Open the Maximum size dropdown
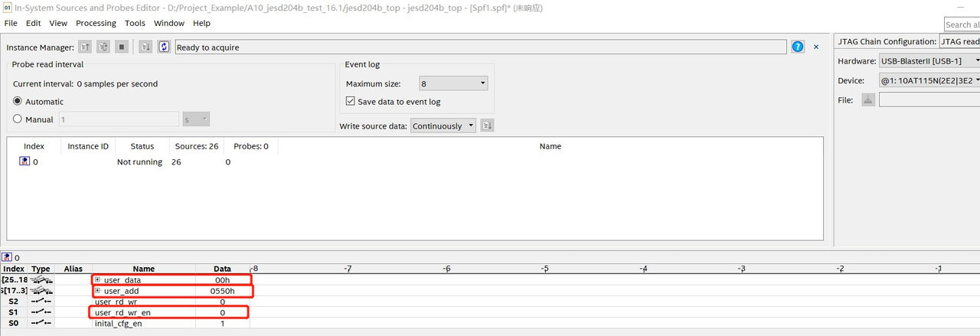980x336 pixels. pos(453,83)
